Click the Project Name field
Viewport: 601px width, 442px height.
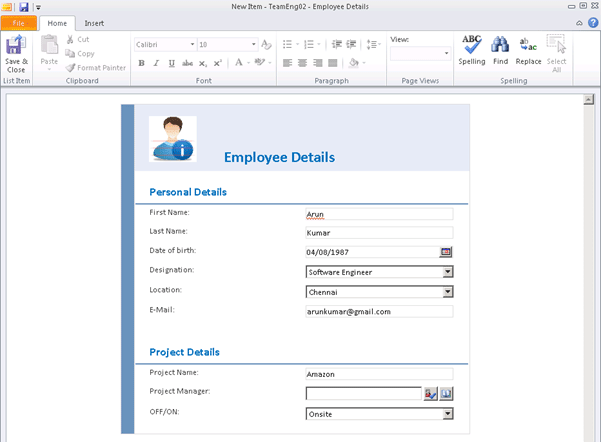379,374
